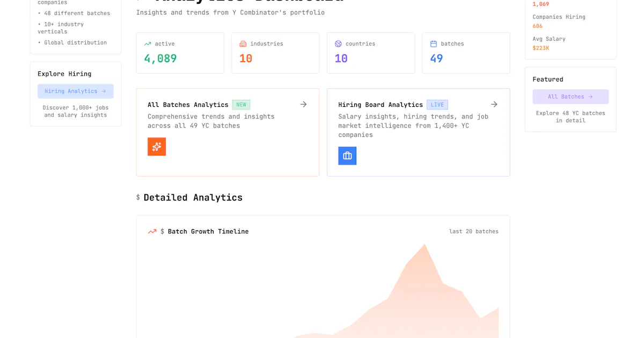Screen dimensions: 644x338
Task: Click 'Explore 48 YC batches in detail' text
Action: point(570,116)
